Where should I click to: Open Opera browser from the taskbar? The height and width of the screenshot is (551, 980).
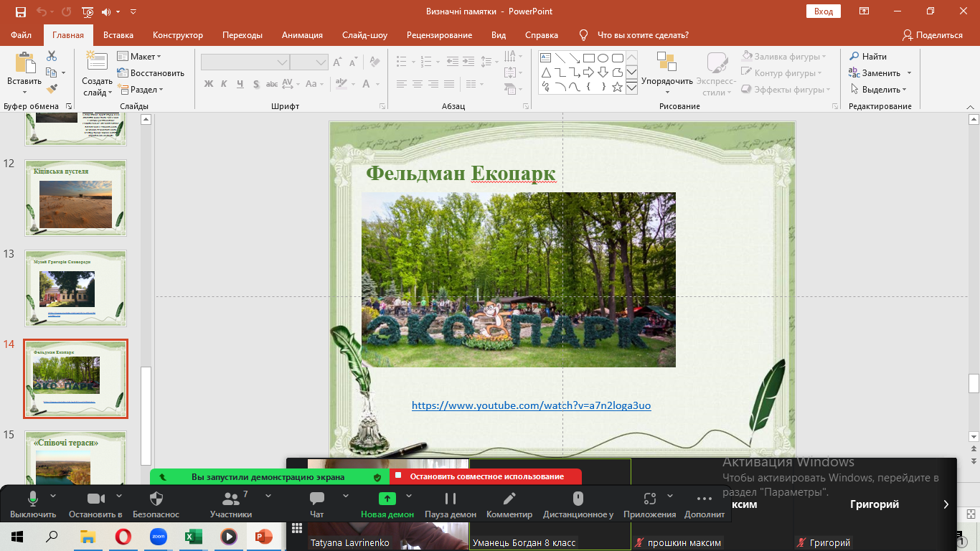(123, 536)
